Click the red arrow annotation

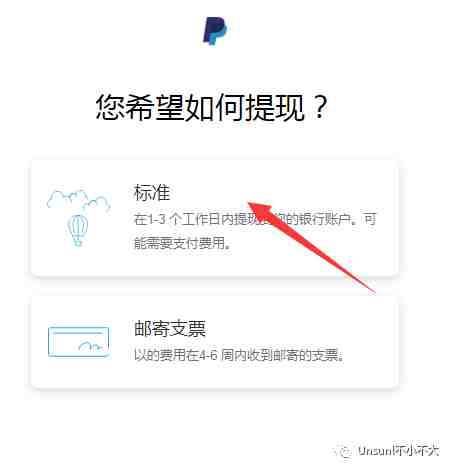[x=310, y=247]
